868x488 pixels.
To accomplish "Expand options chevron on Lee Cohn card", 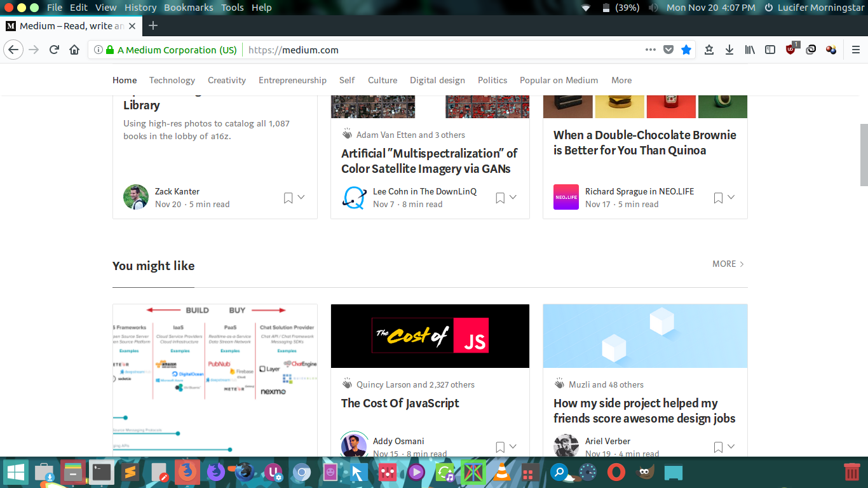I will 513,198.
